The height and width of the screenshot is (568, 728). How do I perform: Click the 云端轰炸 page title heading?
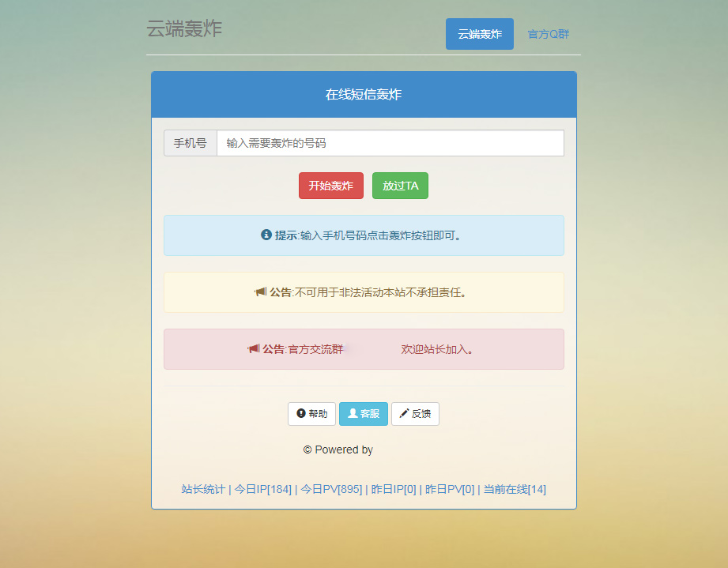tap(184, 28)
